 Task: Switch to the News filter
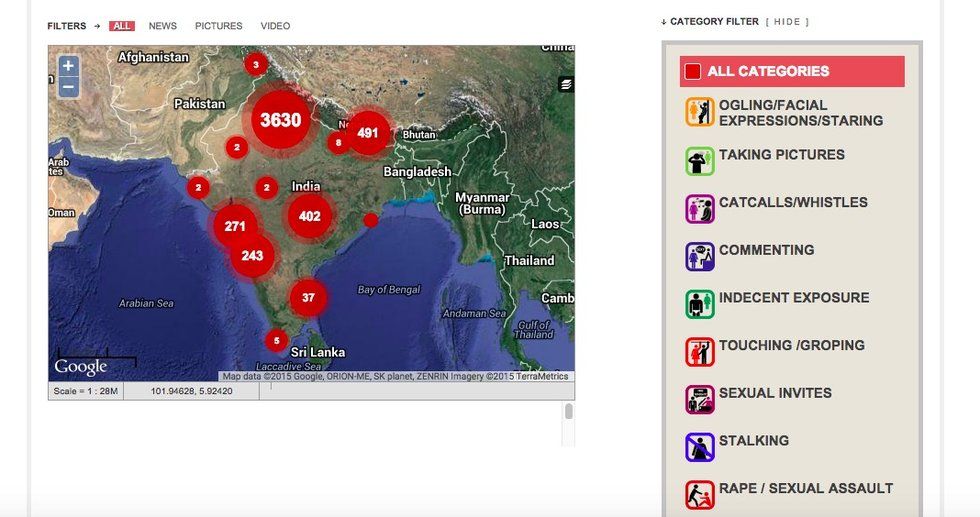coord(164,26)
